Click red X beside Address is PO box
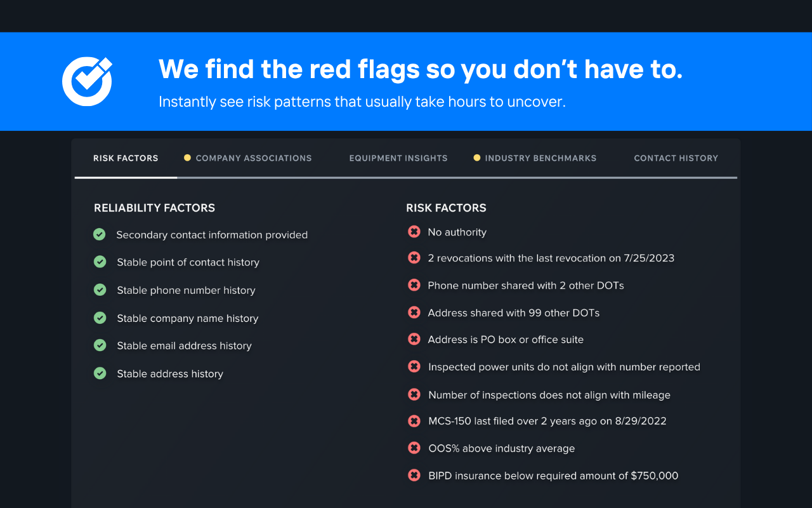The width and height of the screenshot is (812, 508). coord(414,339)
